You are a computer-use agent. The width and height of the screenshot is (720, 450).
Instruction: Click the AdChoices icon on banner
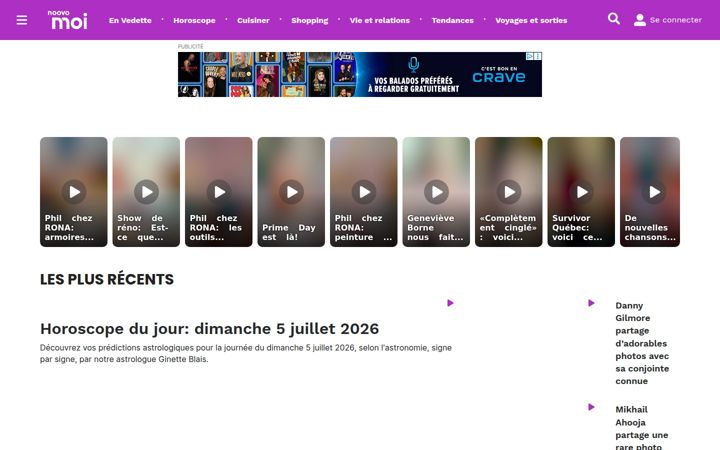(529, 56)
